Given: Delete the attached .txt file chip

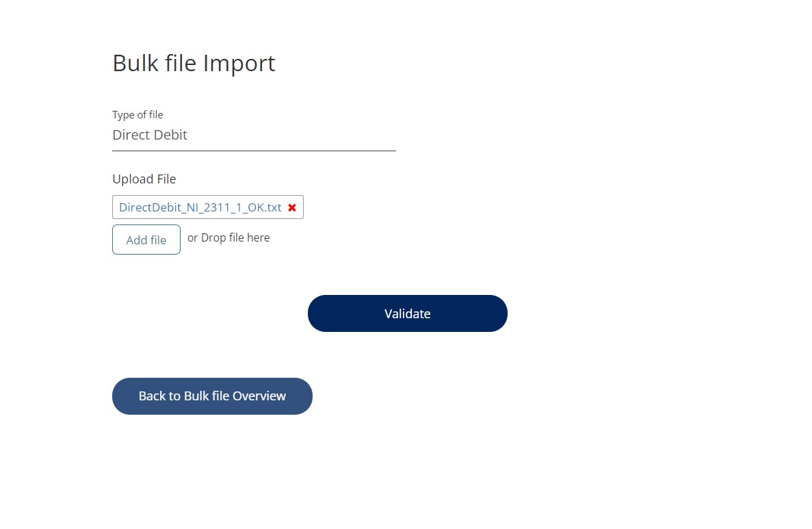Looking at the screenshot, I should (292, 207).
